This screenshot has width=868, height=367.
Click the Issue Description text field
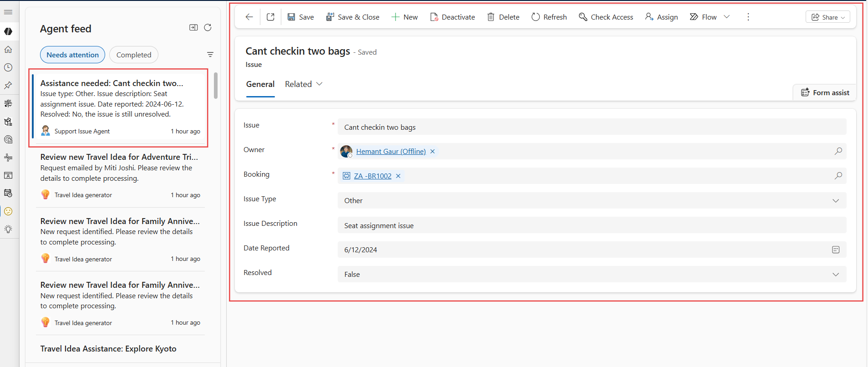[x=592, y=225]
